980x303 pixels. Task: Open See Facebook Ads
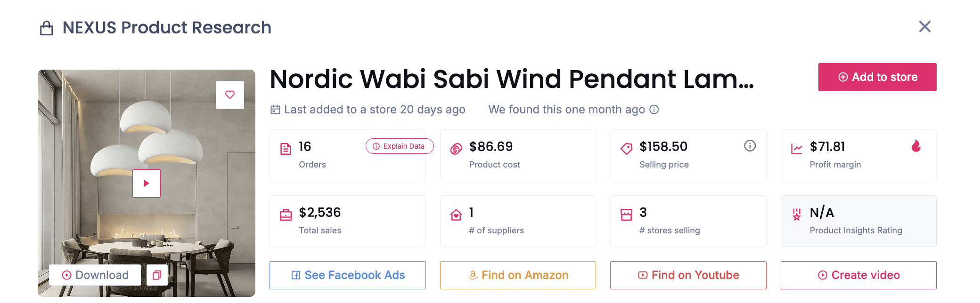coord(348,275)
